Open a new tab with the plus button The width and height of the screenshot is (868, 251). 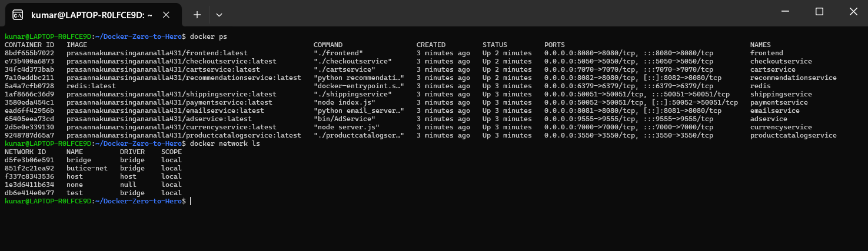click(x=197, y=15)
